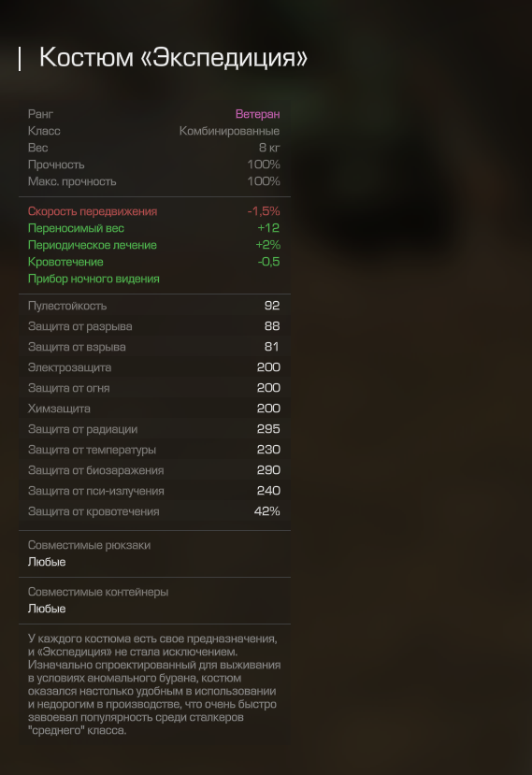Click the Защита от разрыва row
Image resolution: width=532 pixels, height=775 pixels.
[154, 326]
